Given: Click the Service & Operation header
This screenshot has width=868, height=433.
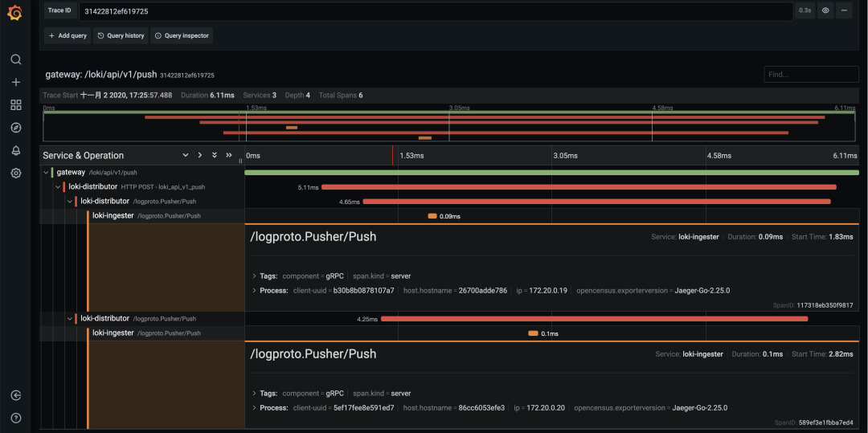Looking at the screenshot, I should 83,155.
